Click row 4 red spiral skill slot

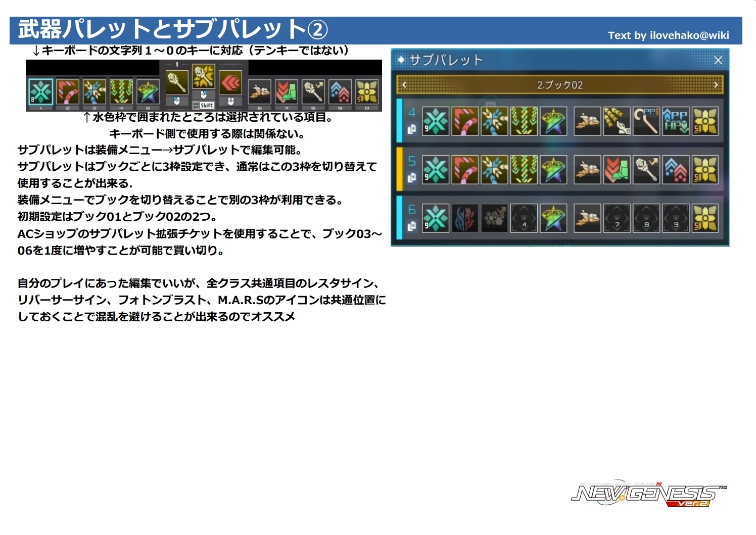(x=465, y=121)
